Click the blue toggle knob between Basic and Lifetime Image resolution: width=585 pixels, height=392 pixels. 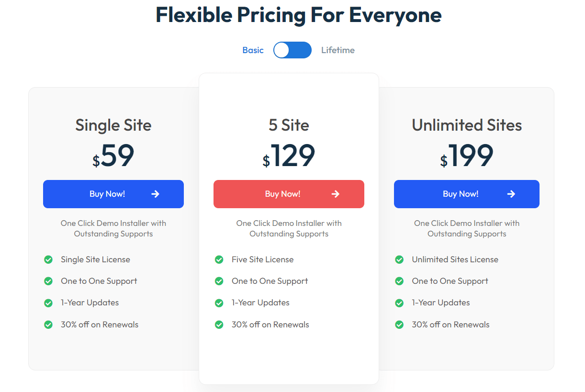tap(282, 50)
